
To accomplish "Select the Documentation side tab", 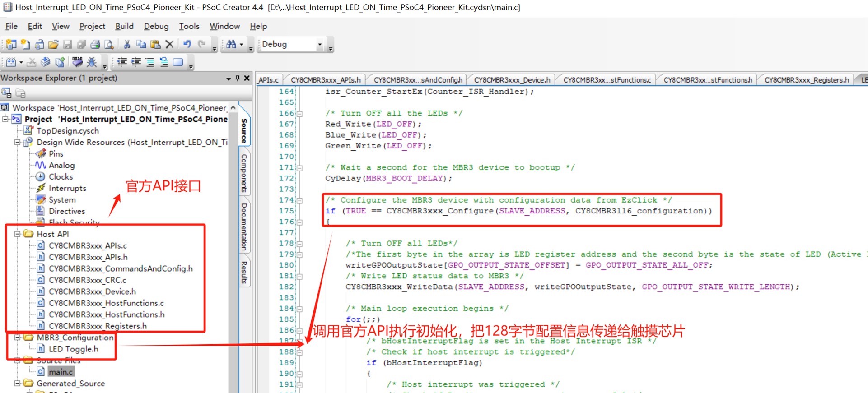I will click(244, 227).
